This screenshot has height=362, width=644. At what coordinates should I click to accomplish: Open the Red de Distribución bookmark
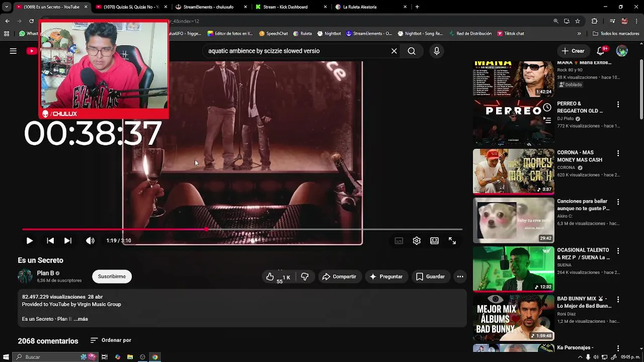tap(470, 34)
